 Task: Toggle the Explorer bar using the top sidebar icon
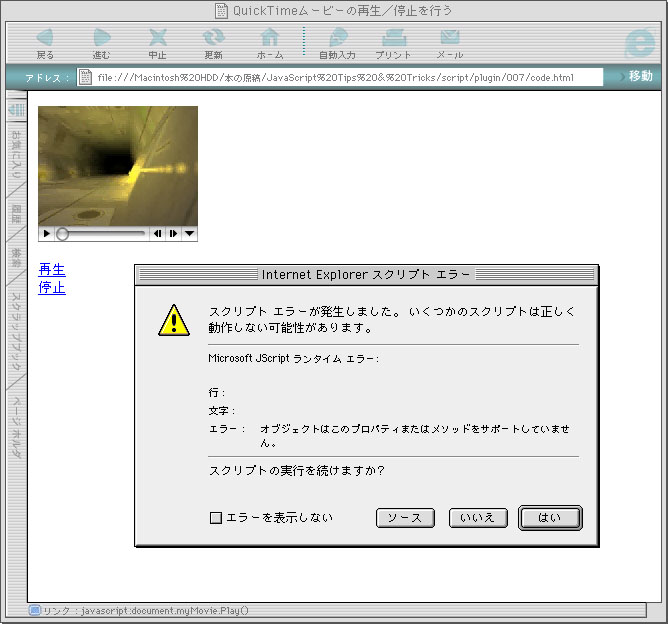(x=17, y=110)
